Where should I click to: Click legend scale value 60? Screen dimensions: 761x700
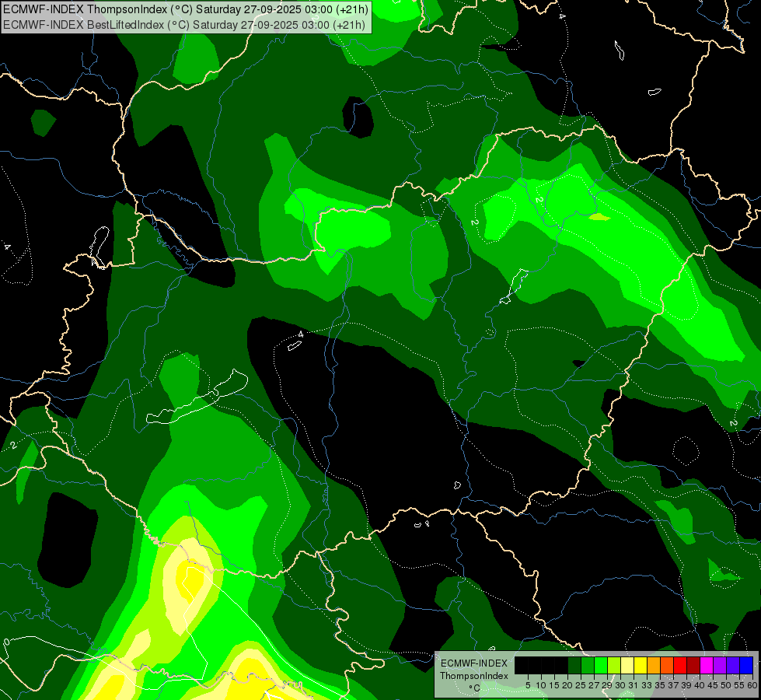tap(752, 685)
